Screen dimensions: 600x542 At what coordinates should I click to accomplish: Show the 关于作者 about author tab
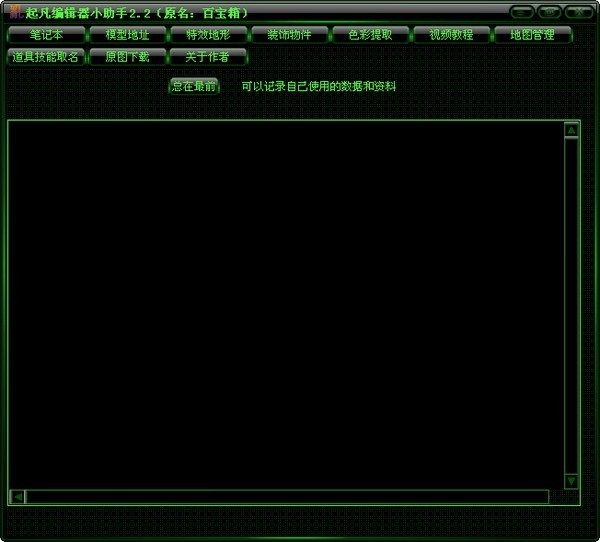[208, 57]
